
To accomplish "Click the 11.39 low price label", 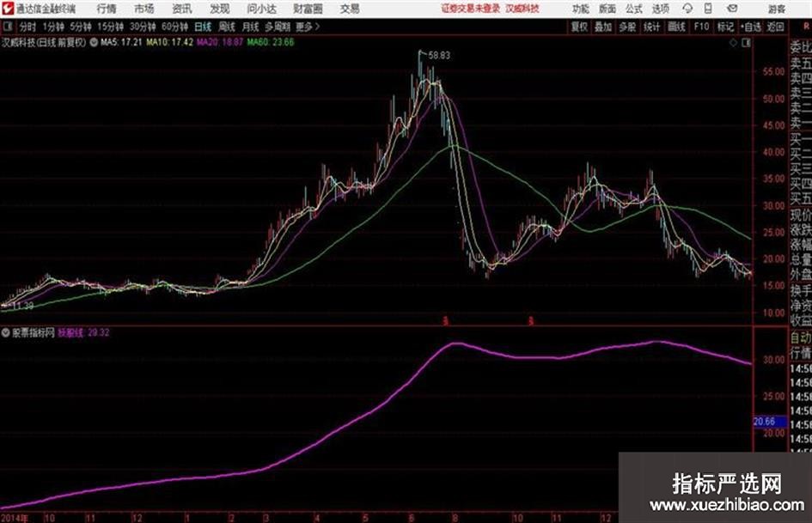I will [22, 306].
